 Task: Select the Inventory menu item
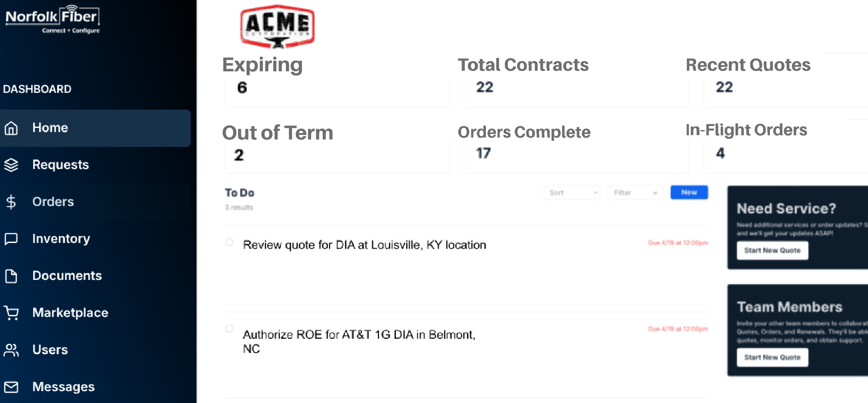point(61,239)
